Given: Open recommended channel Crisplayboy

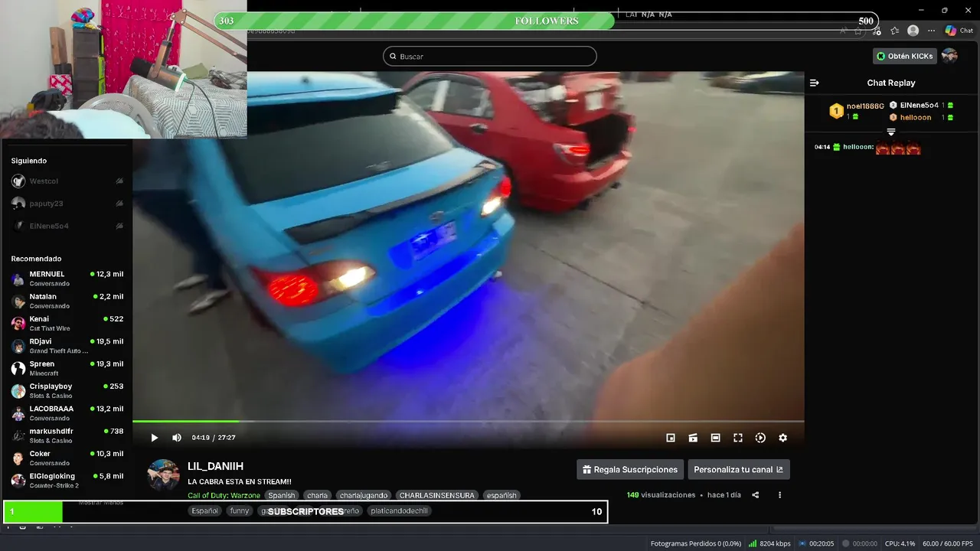Looking at the screenshot, I should point(67,390).
